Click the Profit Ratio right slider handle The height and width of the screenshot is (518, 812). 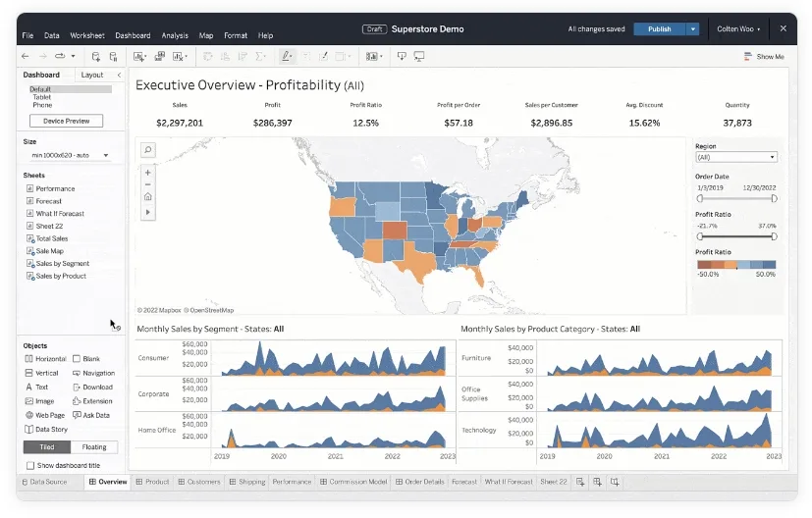tap(774, 236)
